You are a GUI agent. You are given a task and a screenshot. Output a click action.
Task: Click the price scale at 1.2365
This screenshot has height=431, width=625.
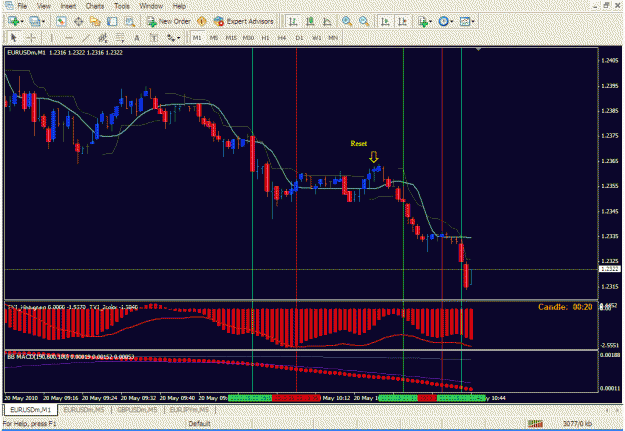click(610, 161)
